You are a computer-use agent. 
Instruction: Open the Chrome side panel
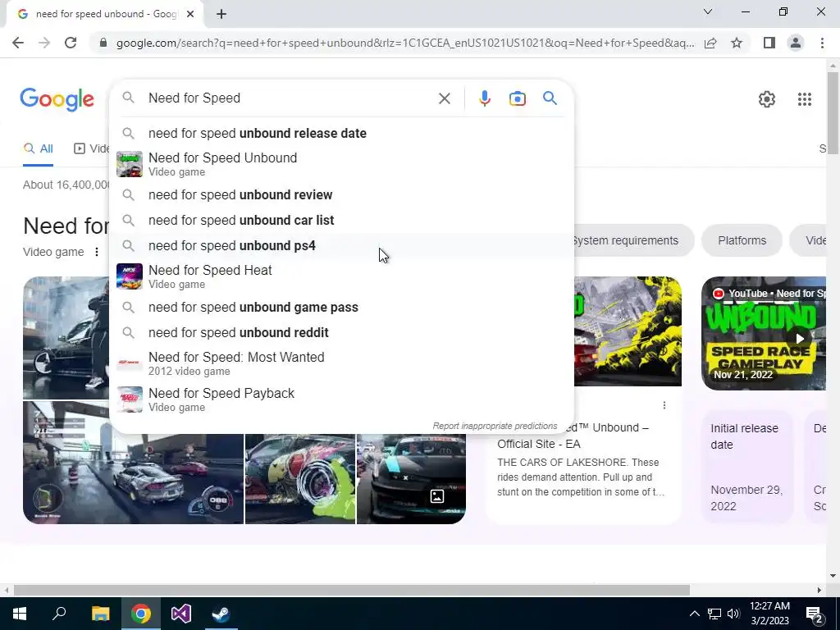(x=769, y=43)
